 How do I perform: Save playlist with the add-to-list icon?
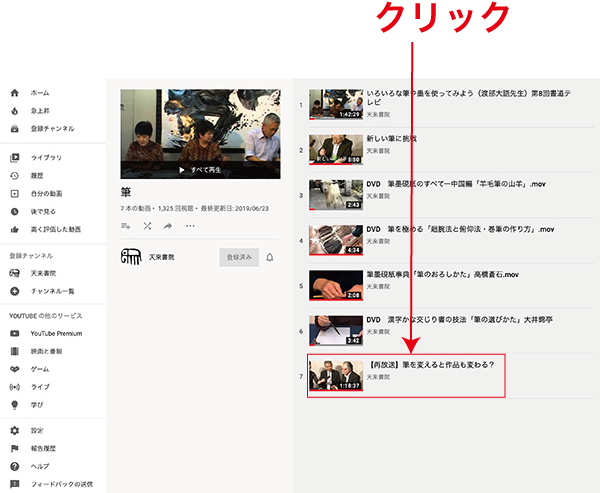click(126, 226)
